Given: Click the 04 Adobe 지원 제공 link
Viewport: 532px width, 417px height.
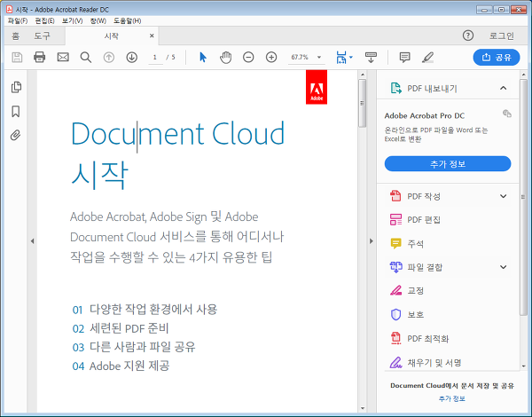Looking at the screenshot, I should point(121,366).
